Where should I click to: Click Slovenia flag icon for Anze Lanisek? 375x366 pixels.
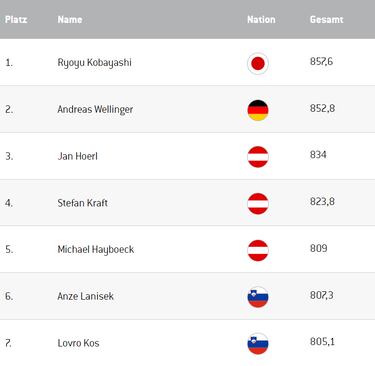coord(258,297)
